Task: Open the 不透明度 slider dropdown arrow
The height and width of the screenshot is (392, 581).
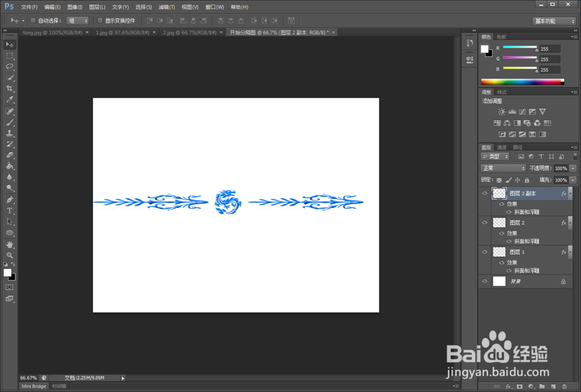Action: pyautogui.click(x=573, y=168)
